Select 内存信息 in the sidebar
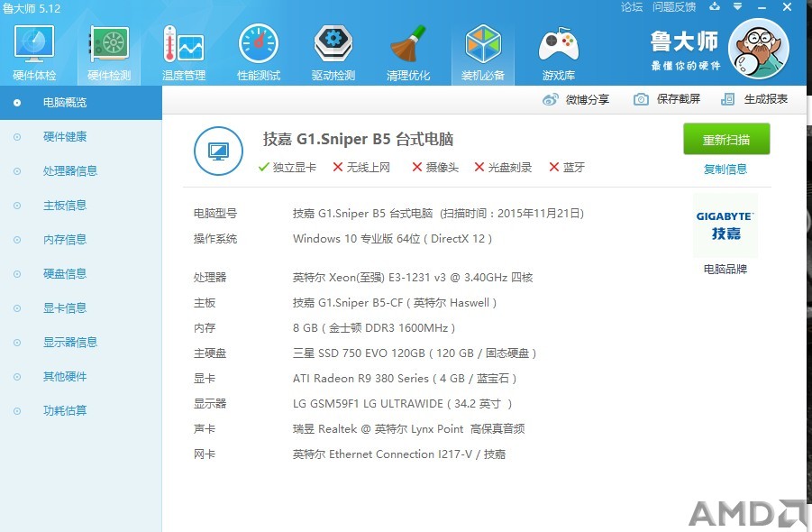Screen dimensions: 812x532 [x=81, y=239]
